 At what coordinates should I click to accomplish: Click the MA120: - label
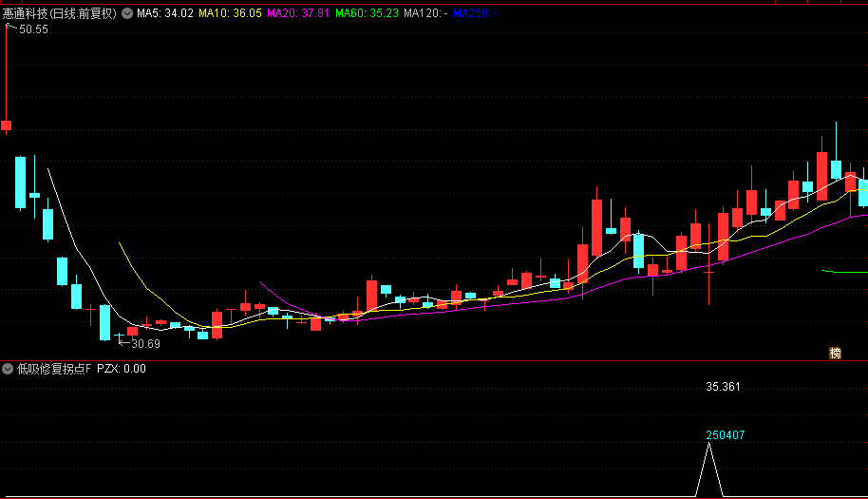click(425, 13)
